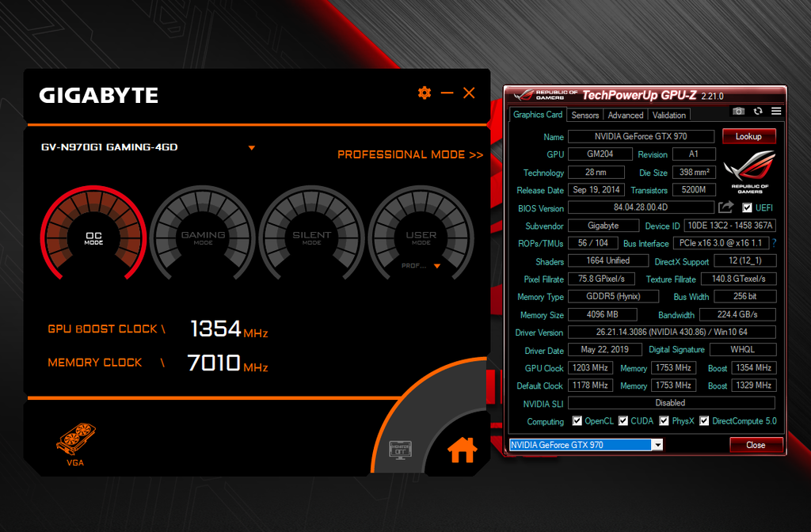Expand the GV-N970G1 GAMING-4GD card dropdown
The width and height of the screenshot is (811, 532).
click(x=251, y=148)
